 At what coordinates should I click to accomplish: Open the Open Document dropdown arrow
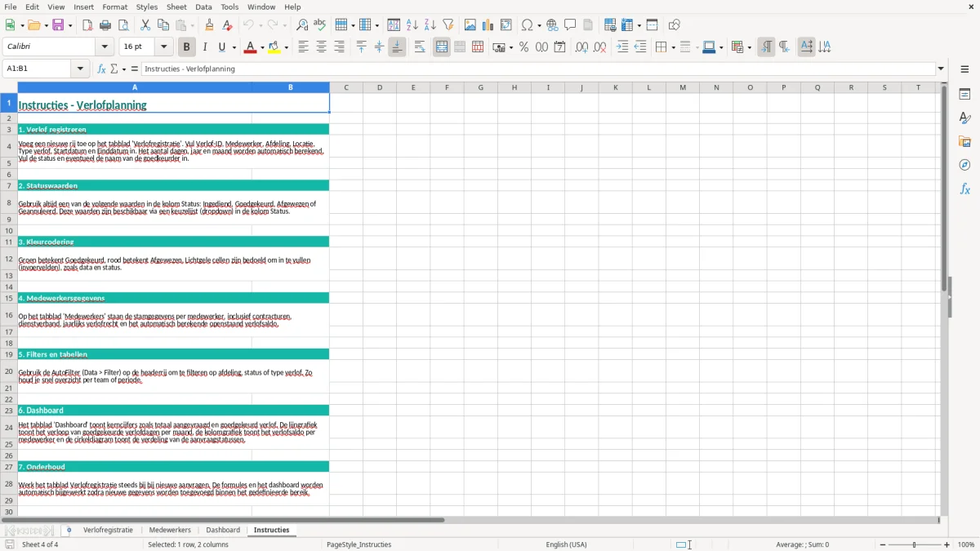pyautogui.click(x=45, y=25)
